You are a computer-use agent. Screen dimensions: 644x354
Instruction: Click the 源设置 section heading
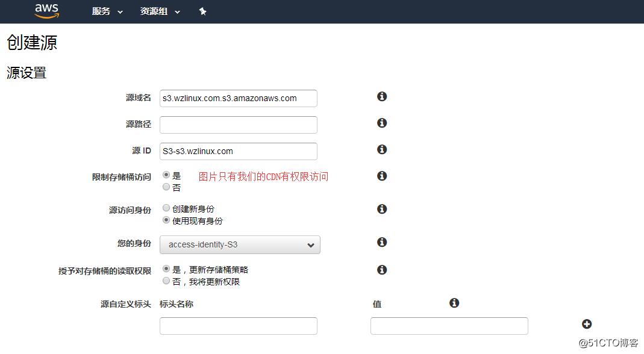tap(27, 73)
